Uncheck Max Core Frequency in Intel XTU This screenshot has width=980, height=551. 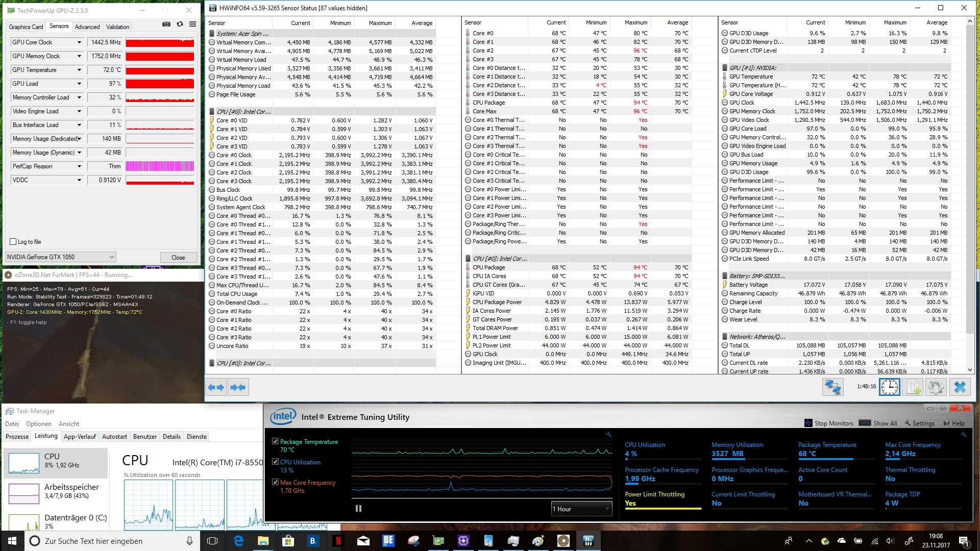tap(275, 482)
